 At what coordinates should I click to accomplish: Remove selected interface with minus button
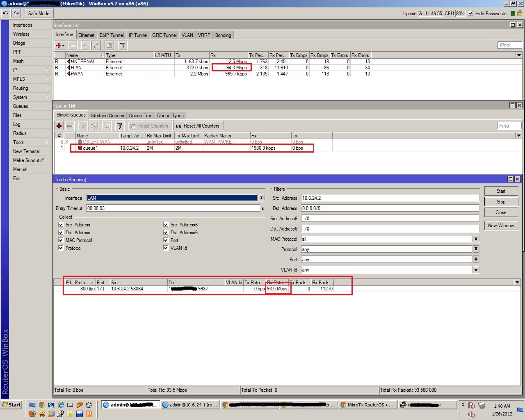point(73,46)
